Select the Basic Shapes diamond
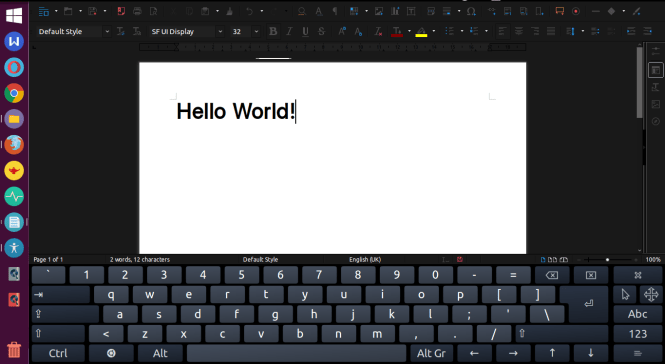The width and height of the screenshot is (665, 364). coord(612,11)
